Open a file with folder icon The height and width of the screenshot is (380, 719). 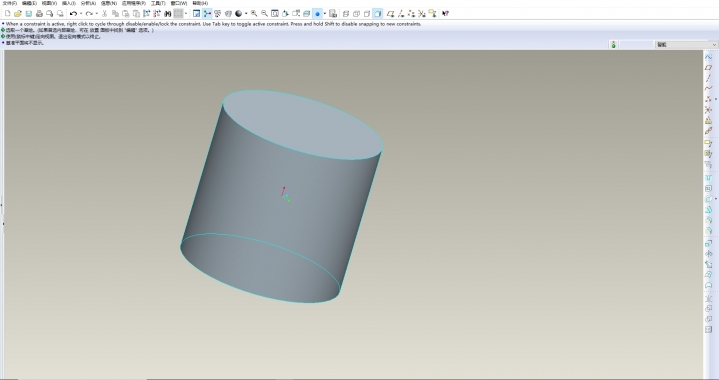tap(18, 14)
